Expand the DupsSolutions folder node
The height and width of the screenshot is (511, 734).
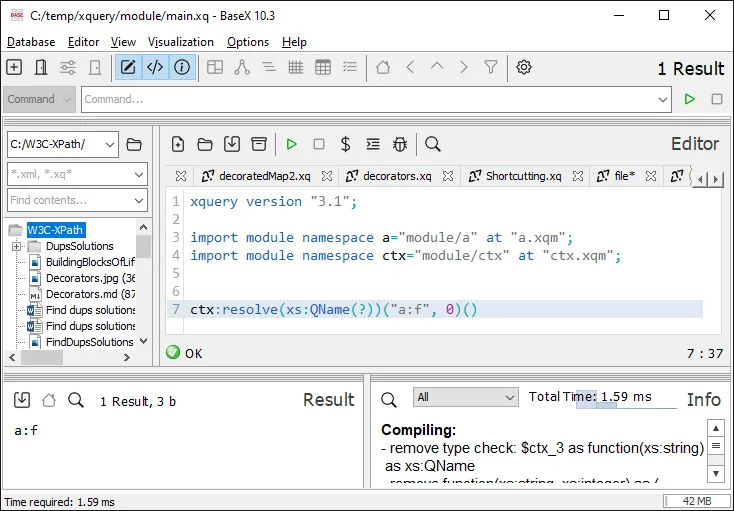(x=16, y=246)
